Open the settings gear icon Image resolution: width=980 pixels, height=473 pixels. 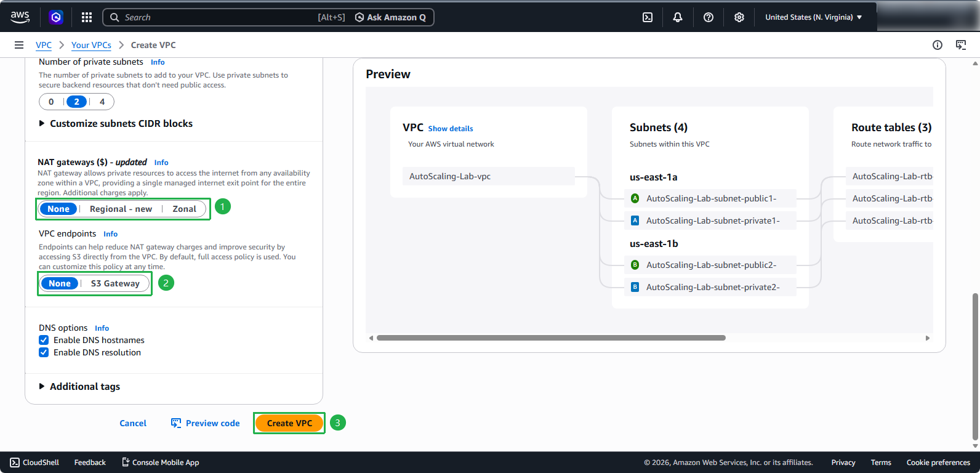pyautogui.click(x=739, y=17)
